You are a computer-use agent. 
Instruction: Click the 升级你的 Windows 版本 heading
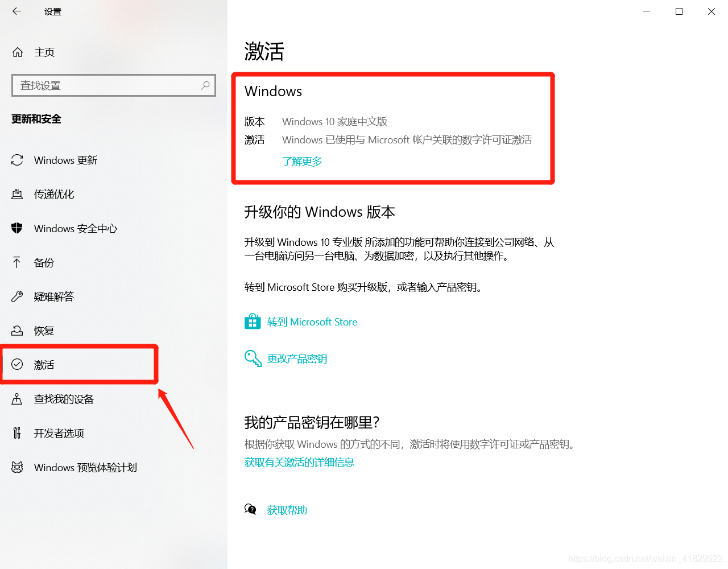coord(320,212)
